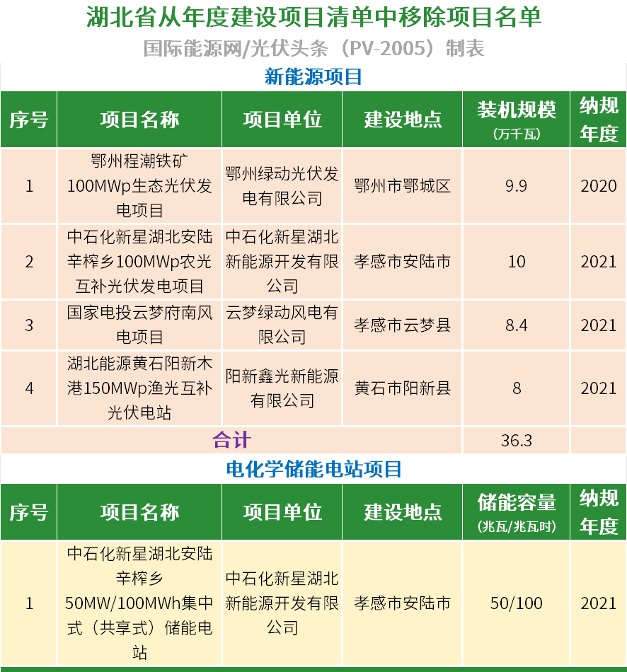This screenshot has width=627, height=672.
Task: Click unit 中石化新星湖北新能源开发有限公司 in the storage table
Action: (282, 603)
